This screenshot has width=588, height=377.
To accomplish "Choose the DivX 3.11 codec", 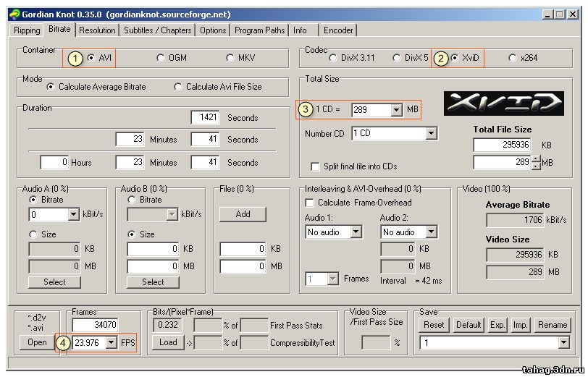I will pos(332,58).
